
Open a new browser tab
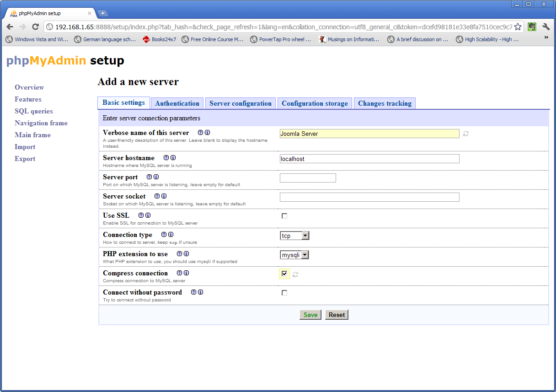point(103,13)
